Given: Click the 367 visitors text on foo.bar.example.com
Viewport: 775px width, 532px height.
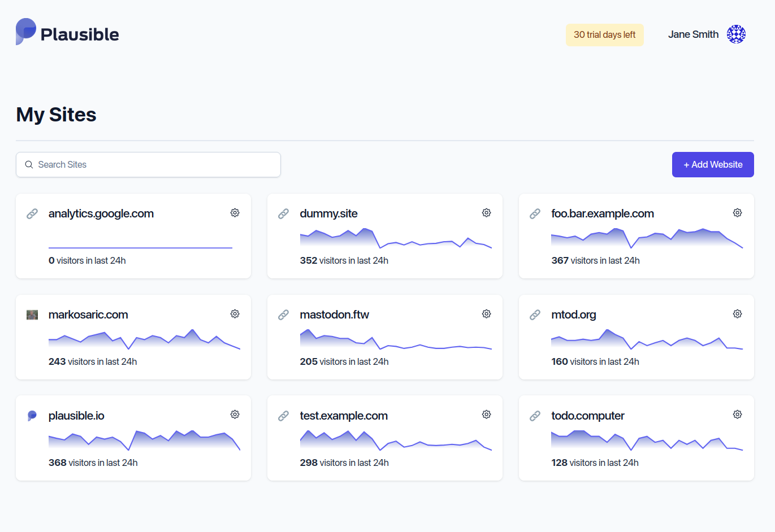Looking at the screenshot, I should coord(595,260).
